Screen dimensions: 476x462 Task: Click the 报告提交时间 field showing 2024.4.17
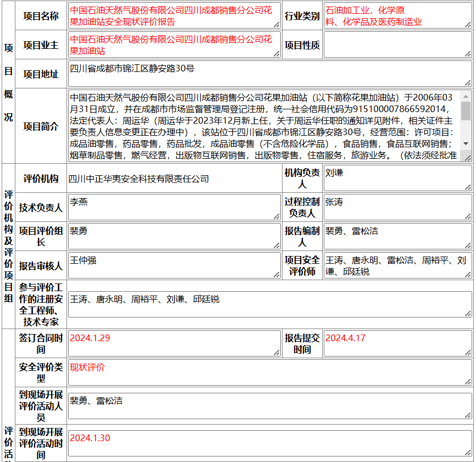[398, 343]
